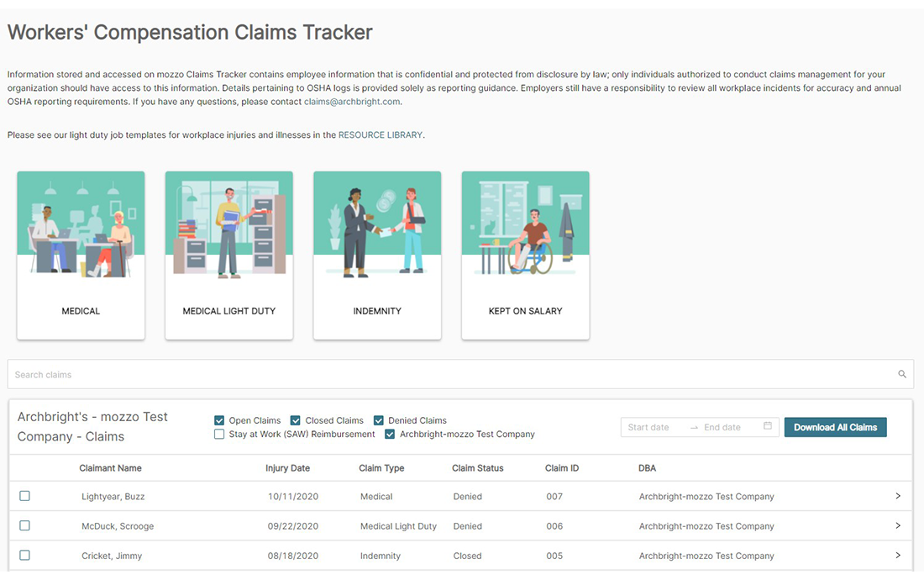Expand the McDuck, Scrooge claim row chevron
Image resolution: width=924 pixels, height=580 pixels.
point(897,525)
